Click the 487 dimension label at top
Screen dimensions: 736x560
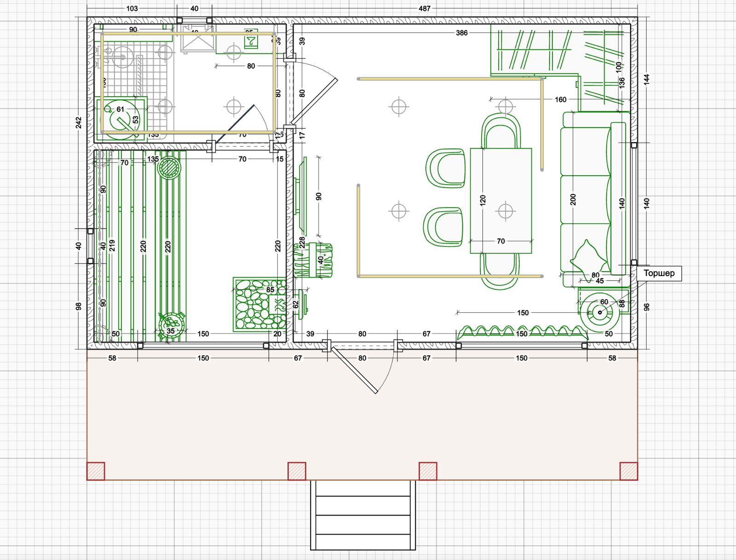425,8
